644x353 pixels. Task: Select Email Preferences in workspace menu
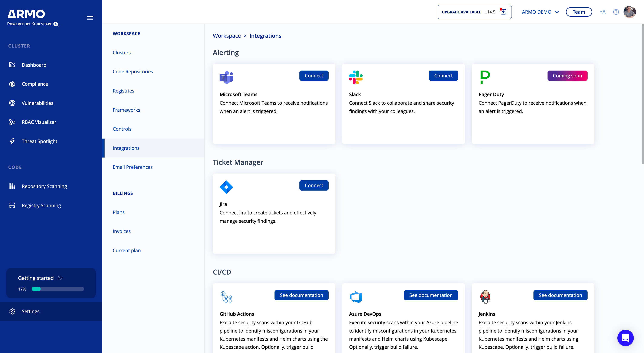point(132,167)
